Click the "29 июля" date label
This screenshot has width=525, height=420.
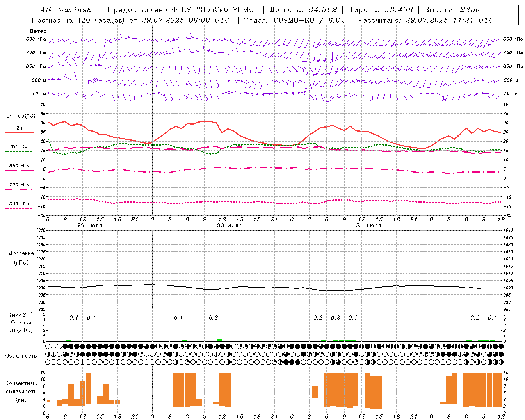90,226
